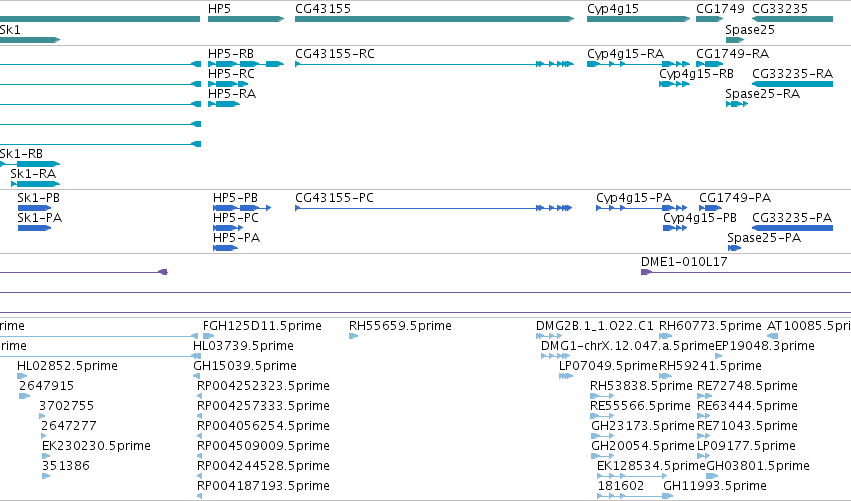The image size is (851, 501).
Task: Open EST RP004056254.5prime
Action: coord(200,436)
